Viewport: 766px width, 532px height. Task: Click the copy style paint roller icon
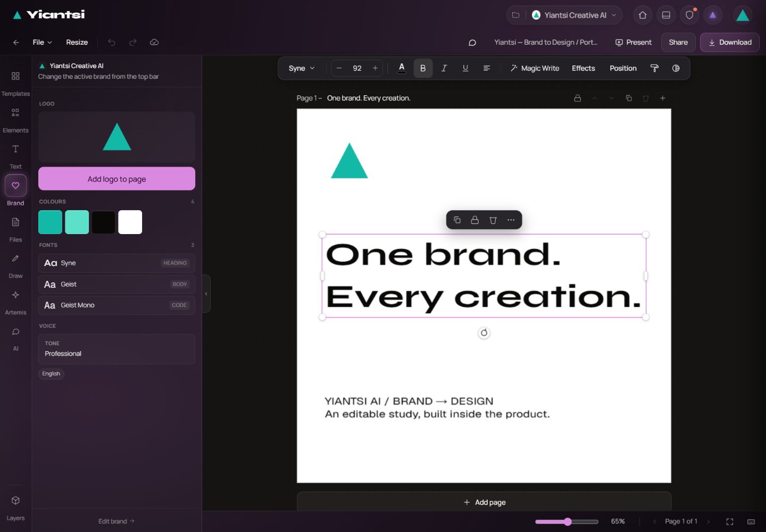click(x=654, y=68)
